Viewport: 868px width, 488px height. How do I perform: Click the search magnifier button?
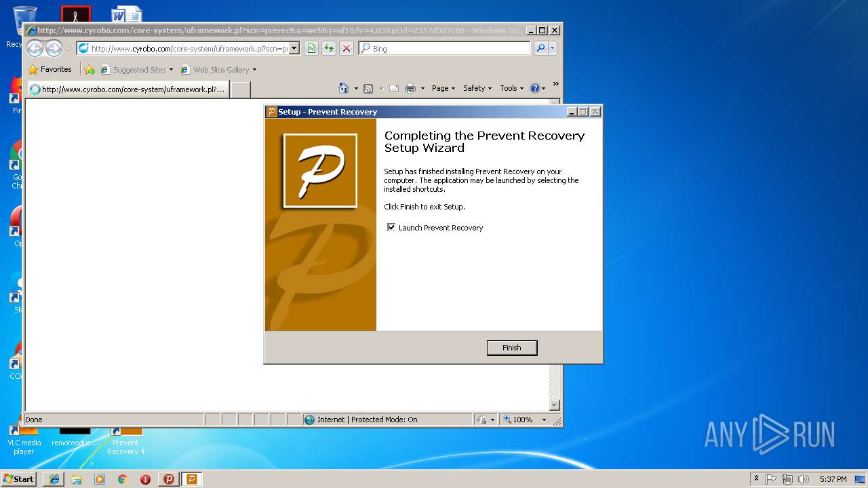point(540,48)
